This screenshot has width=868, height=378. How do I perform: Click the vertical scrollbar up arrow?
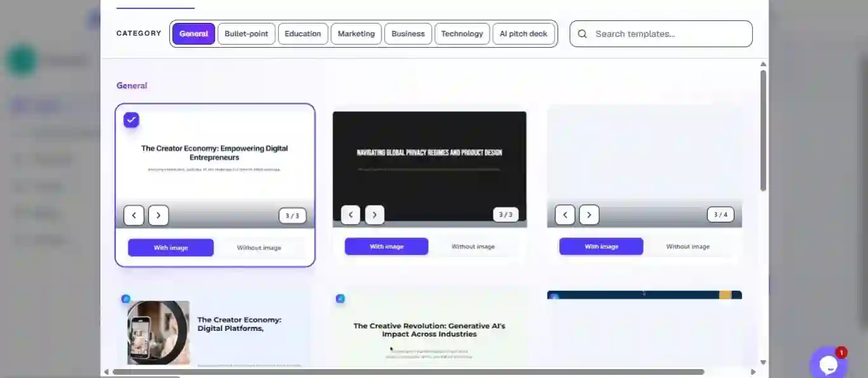coord(763,64)
